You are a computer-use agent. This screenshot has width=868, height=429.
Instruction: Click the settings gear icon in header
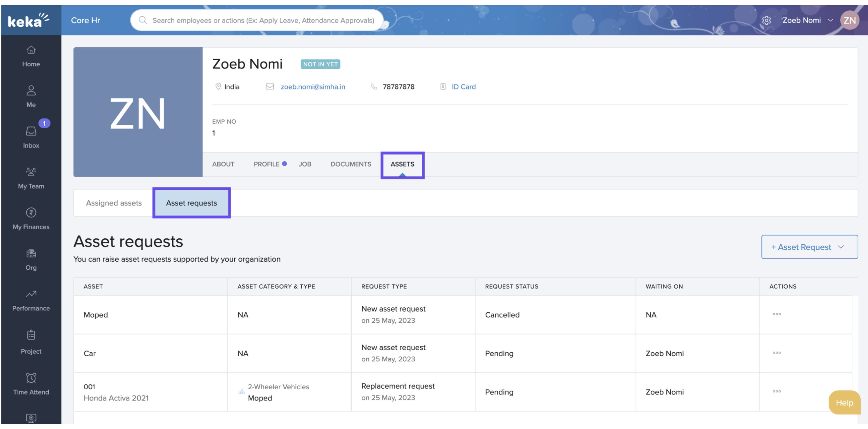(x=766, y=21)
